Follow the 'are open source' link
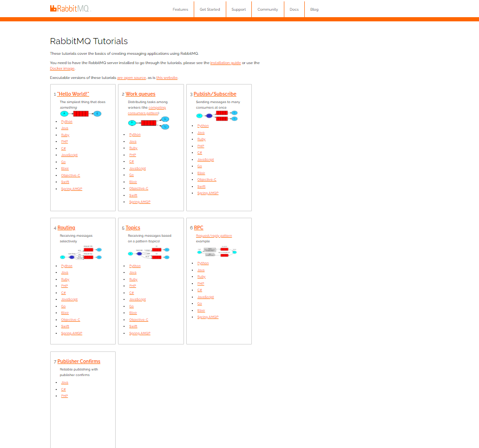 (131, 78)
